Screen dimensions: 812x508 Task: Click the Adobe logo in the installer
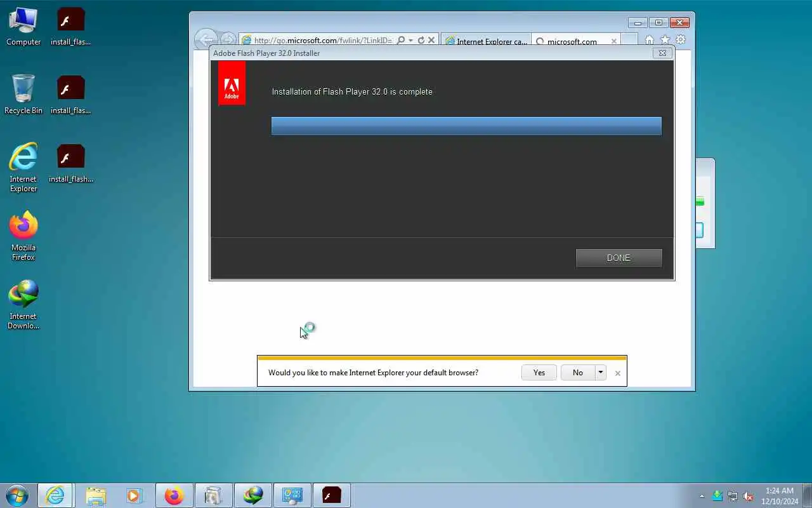click(x=232, y=84)
